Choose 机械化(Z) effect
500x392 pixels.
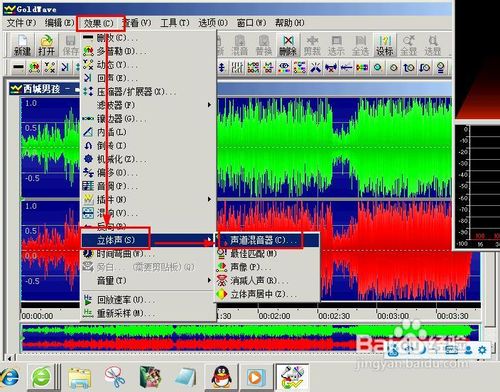tap(148, 159)
